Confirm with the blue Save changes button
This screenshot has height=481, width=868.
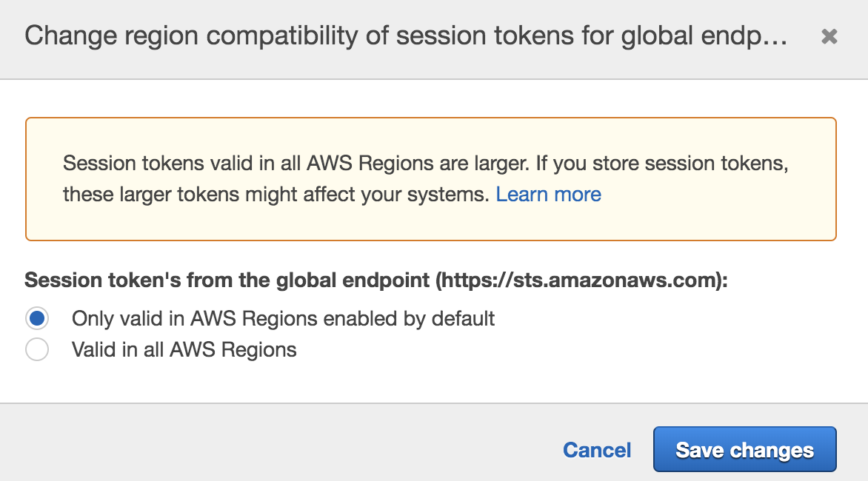[744, 450]
